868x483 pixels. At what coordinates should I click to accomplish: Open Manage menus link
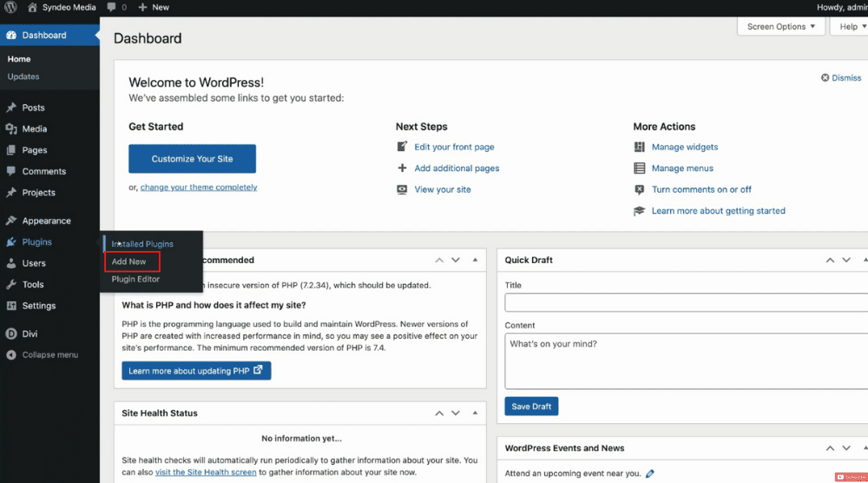tap(682, 168)
